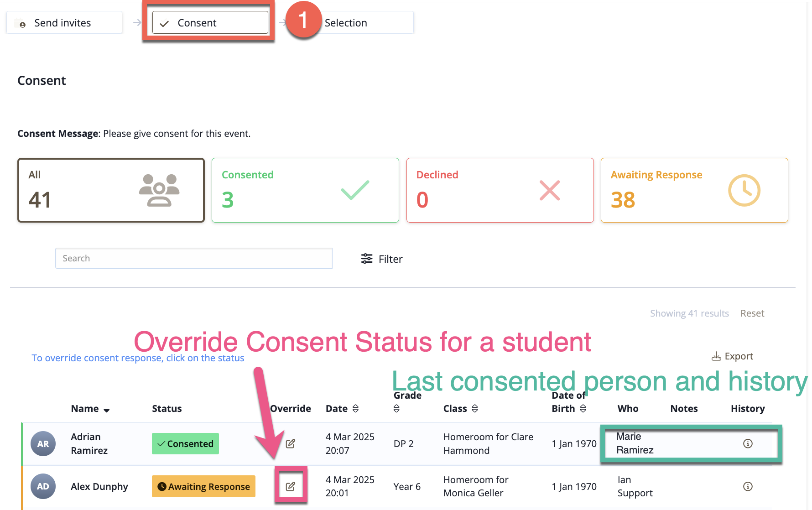Click the Awaiting Response status for Alex
This screenshot has width=812, height=510.
coord(203,486)
